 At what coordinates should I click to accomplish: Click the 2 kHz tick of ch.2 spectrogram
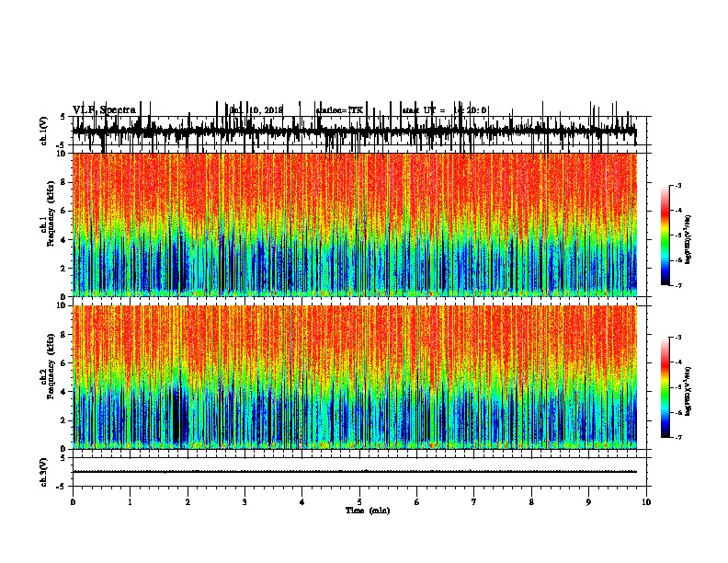(x=64, y=420)
